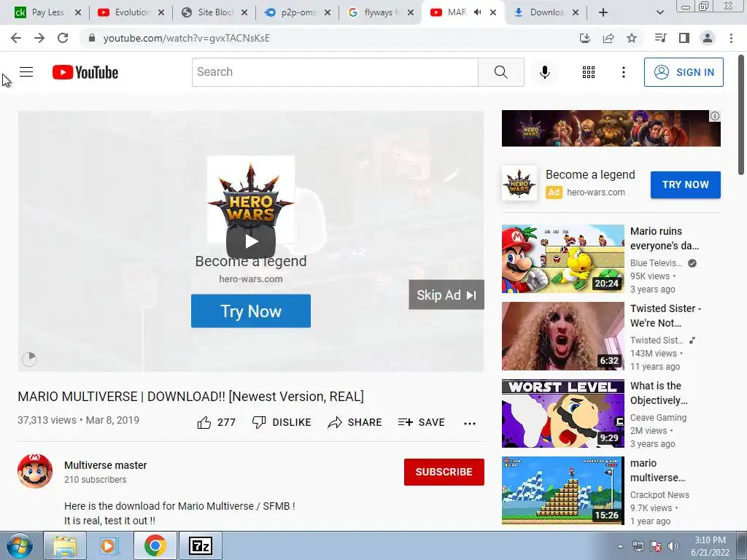This screenshot has height=560, width=747.
Task: Open the Mario ruins everyone's day thumbnail
Action: pos(562,259)
